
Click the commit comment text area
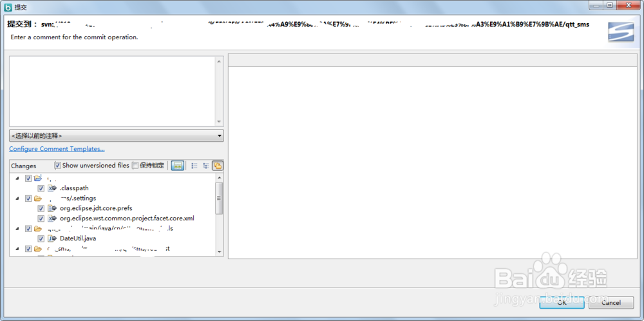(x=112, y=92)
